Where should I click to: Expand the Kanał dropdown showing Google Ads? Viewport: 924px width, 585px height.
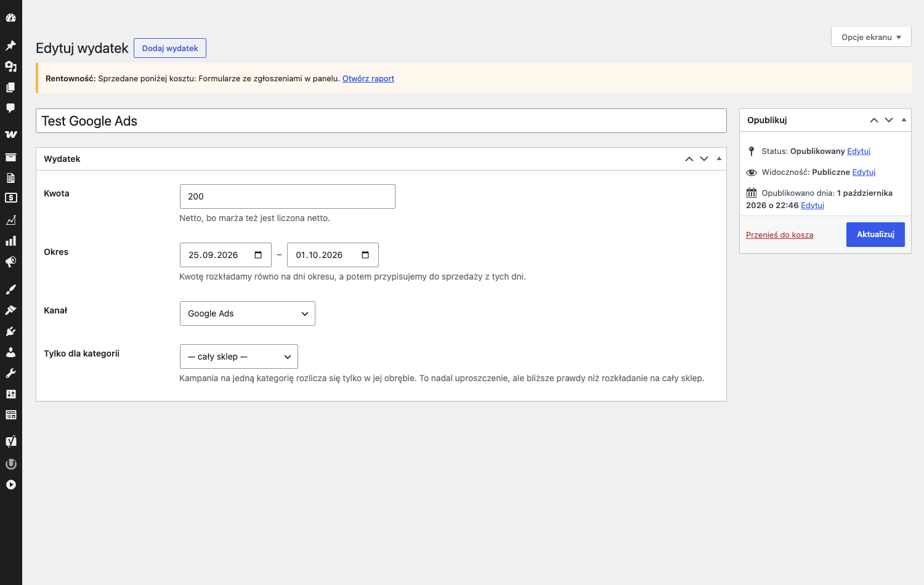click(x=247, y=313)
